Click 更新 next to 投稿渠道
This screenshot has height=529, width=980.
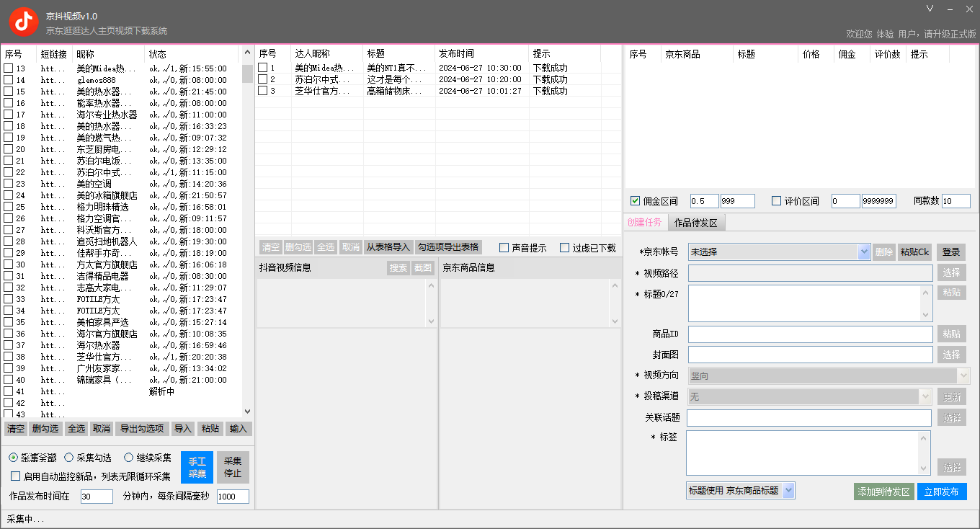(951, 396)
